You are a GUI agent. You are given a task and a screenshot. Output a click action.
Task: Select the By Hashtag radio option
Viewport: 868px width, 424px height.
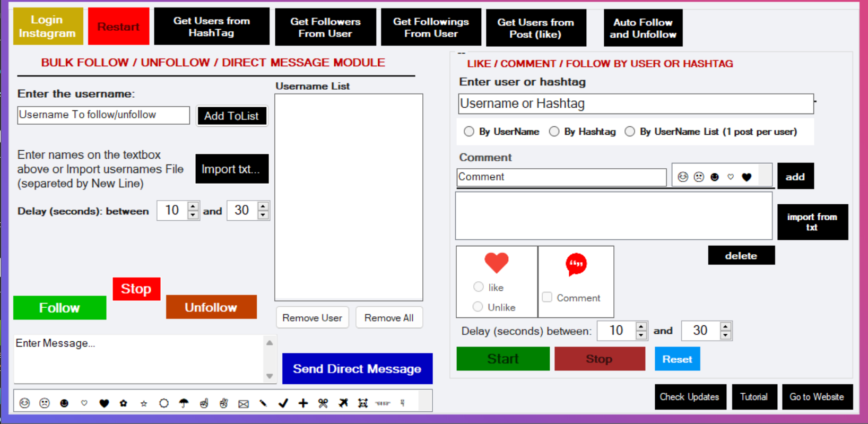pos(554,132)
